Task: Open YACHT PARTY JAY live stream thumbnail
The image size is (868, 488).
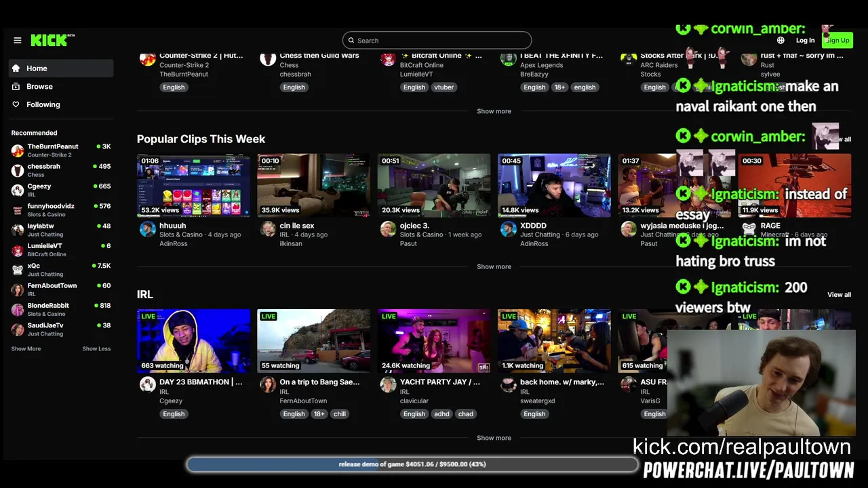Action: [434, 341]
